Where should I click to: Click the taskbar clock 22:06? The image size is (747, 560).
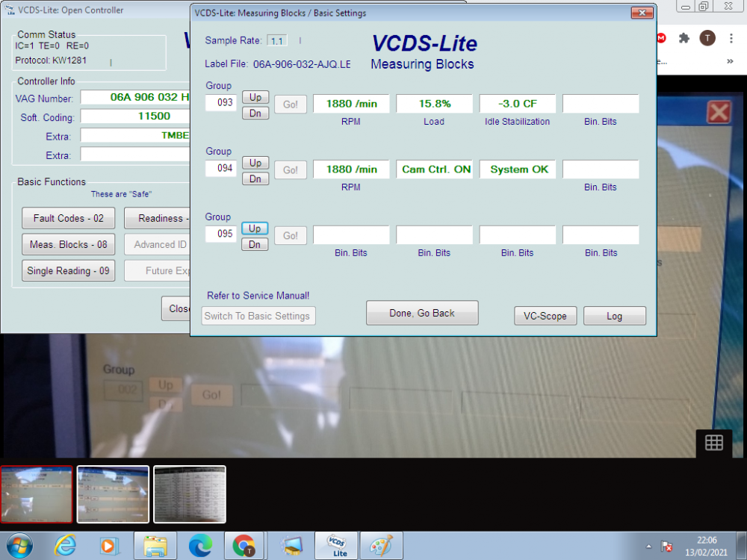(707, 541)
